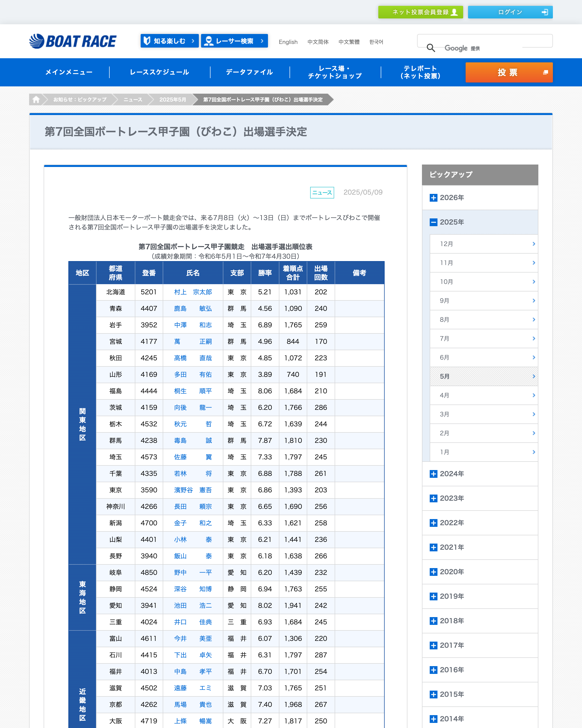The width and height of the screenshot is (582, 728).
Task: Open レーススケジュール menu
Action: click(x=160, y=72)
